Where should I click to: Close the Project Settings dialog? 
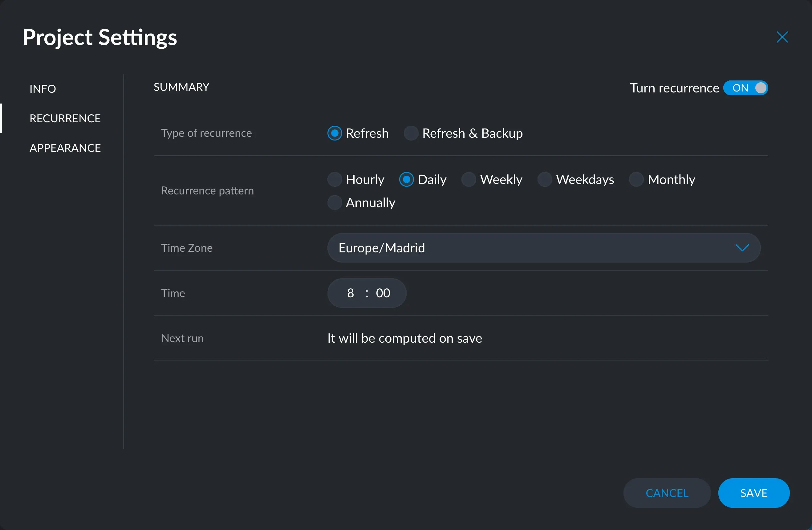[782, 37]
